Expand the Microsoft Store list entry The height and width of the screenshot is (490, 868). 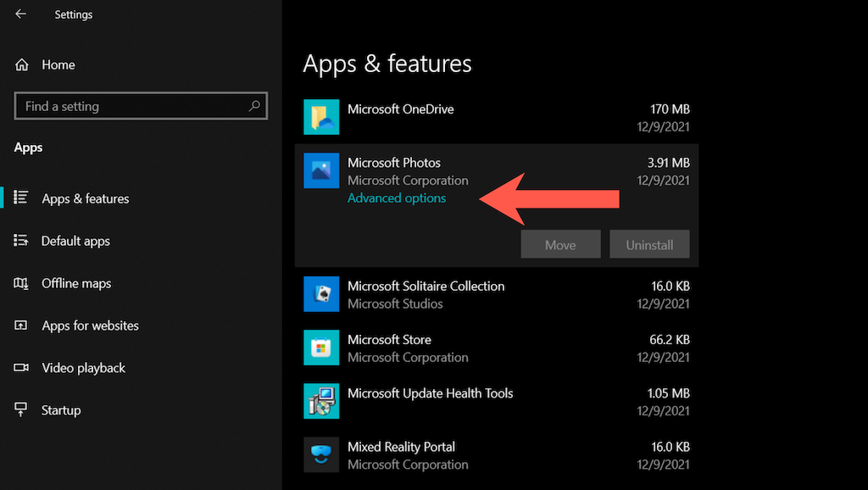pyautogui.click(x=509, y=348)
